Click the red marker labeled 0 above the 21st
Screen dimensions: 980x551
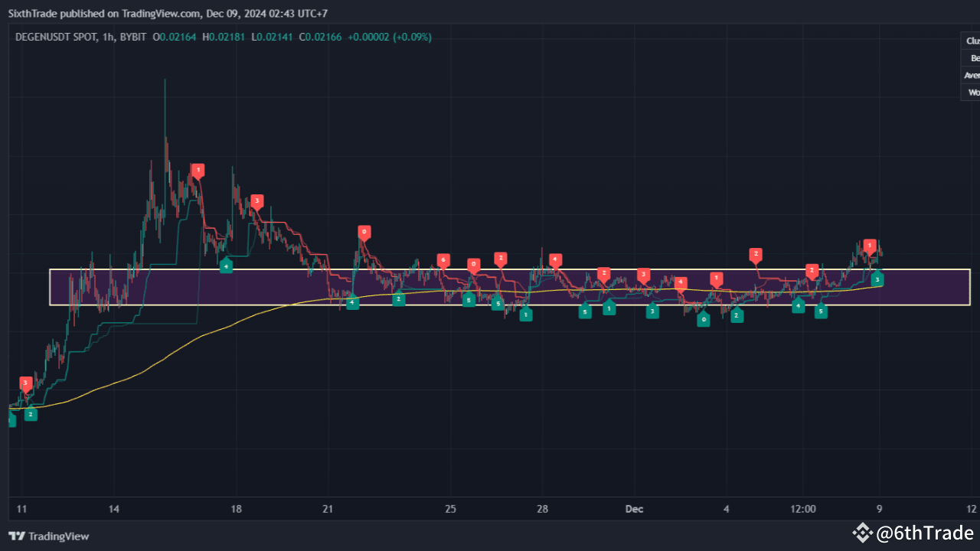point(364,230)
